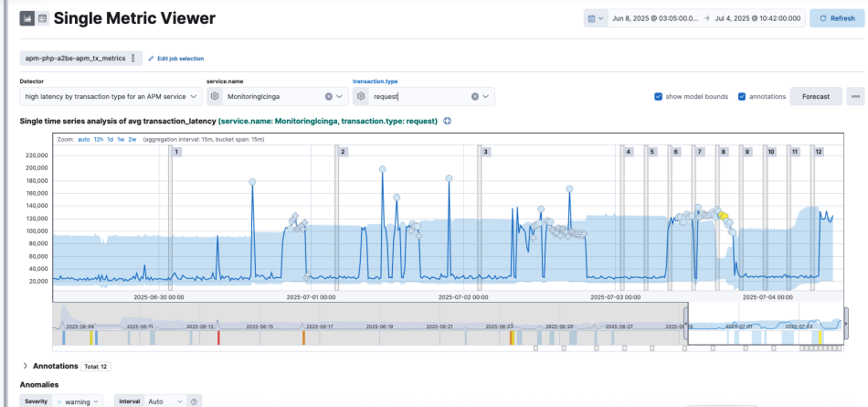Set chart zoom to 12h
868x407 pixels.
tap(99, 139)
